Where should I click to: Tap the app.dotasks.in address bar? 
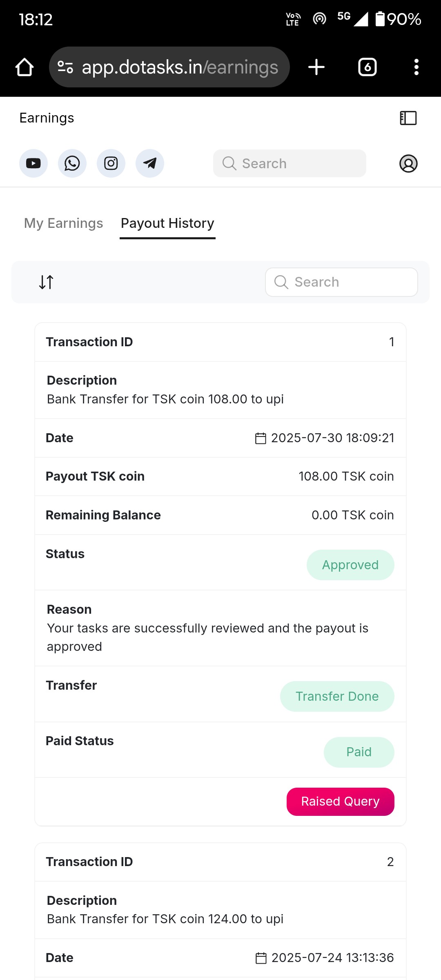180,67
